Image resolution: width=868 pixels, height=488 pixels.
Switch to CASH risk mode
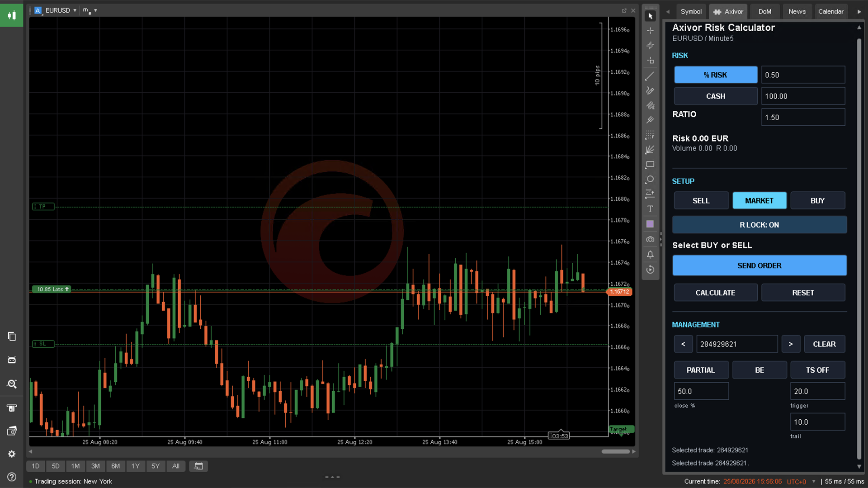716,96
